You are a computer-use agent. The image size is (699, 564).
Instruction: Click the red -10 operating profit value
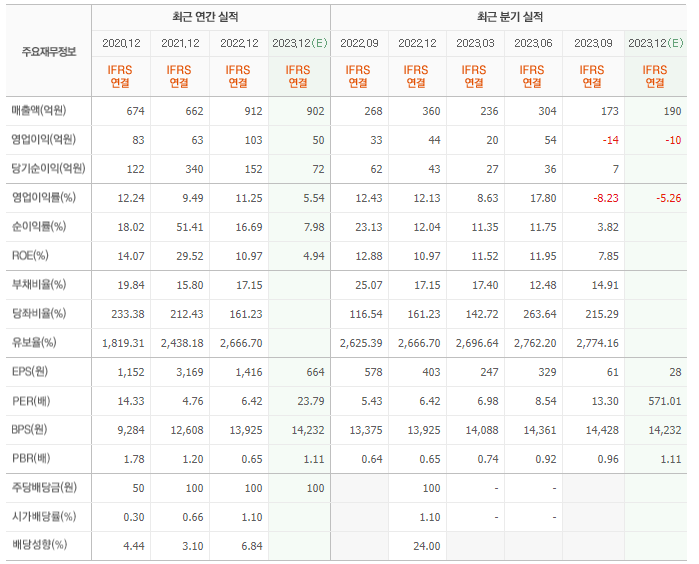pyautogui.click(x=673, y=140)
